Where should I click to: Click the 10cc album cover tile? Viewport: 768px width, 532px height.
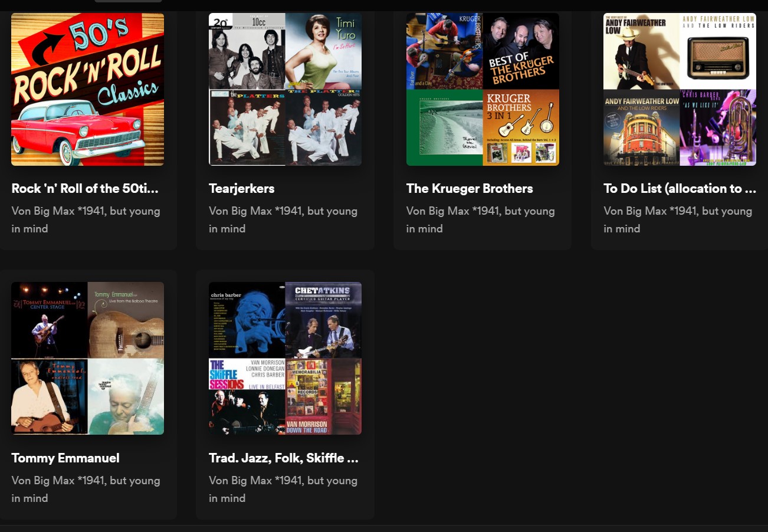tap(247, 51)
